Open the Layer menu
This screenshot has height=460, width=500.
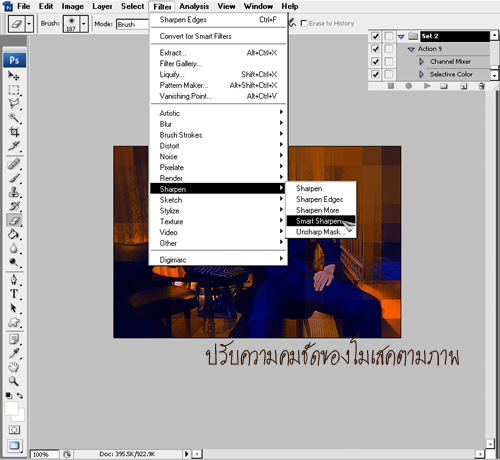[102, 6]
